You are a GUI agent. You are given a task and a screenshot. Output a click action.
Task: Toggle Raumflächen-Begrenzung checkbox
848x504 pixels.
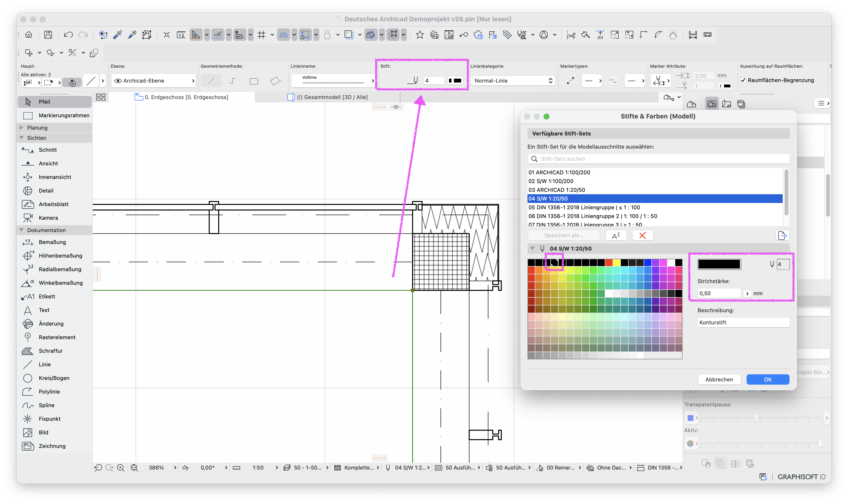click(743, 80)
